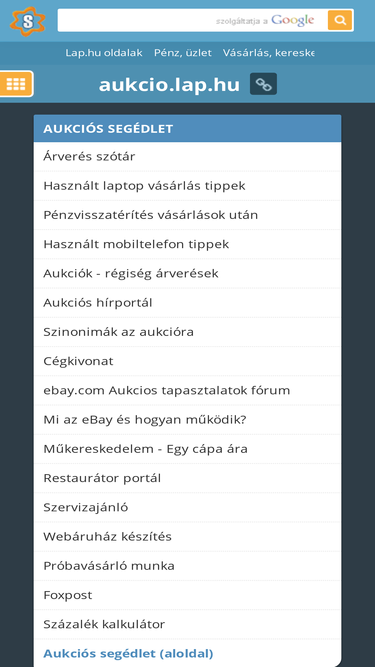Open the orange grid menu button
375x667 pixels.
pos(16,84)
